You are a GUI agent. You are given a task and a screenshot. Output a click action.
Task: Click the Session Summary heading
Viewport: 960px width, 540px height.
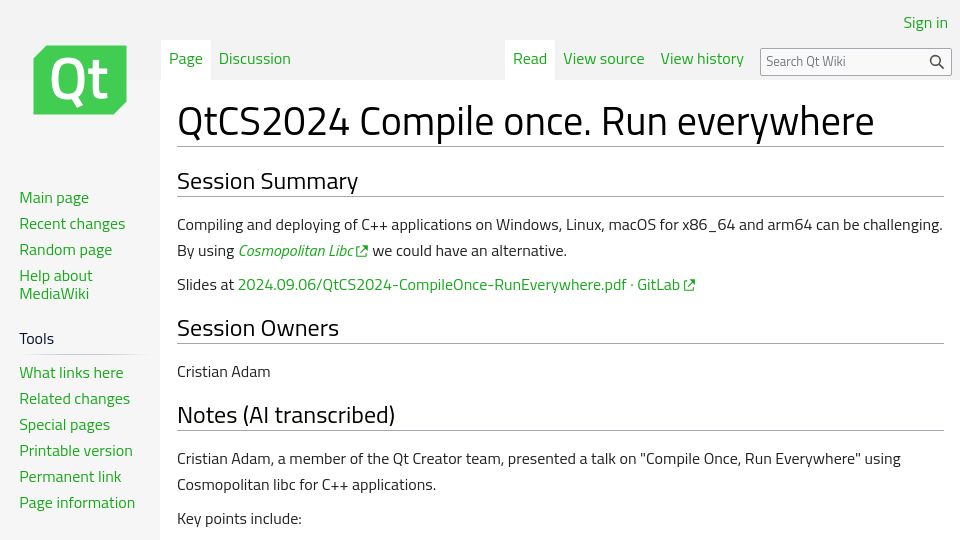(x=268, y=182)
